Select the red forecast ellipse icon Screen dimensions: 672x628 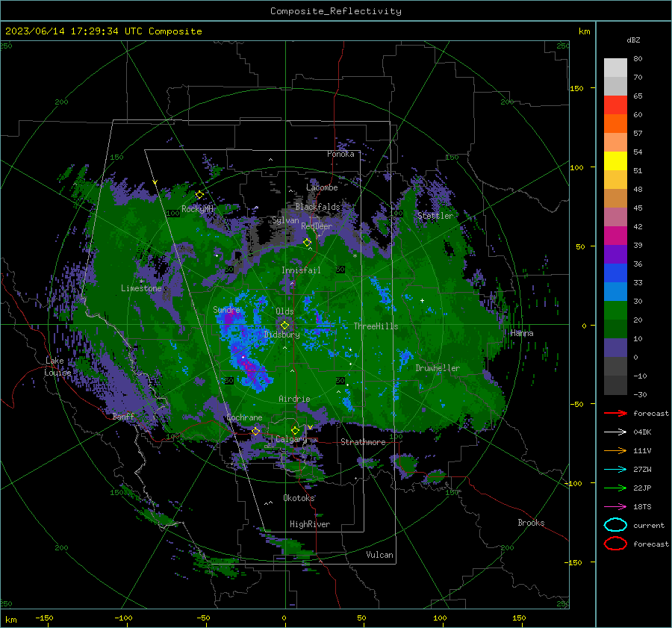tap(615, 544)
